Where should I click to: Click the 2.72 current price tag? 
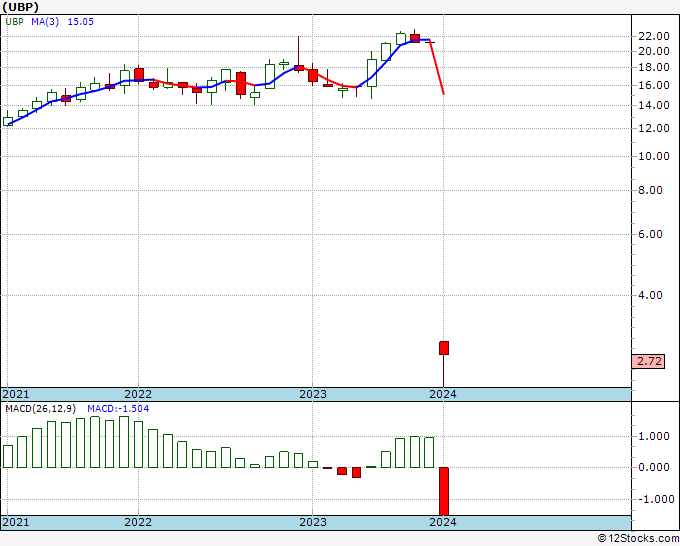pos(649,361)
